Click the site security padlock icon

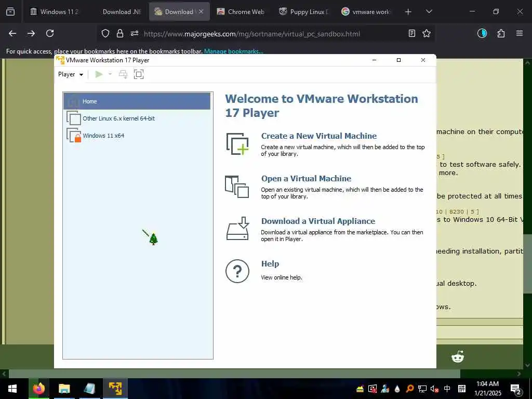pyautogui.click(x=120, y=33)
